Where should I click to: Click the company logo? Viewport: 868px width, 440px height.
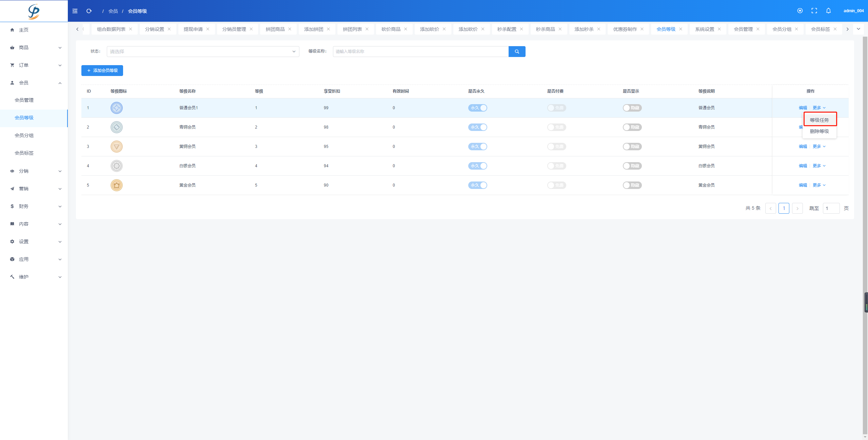[x=34, y=11]
